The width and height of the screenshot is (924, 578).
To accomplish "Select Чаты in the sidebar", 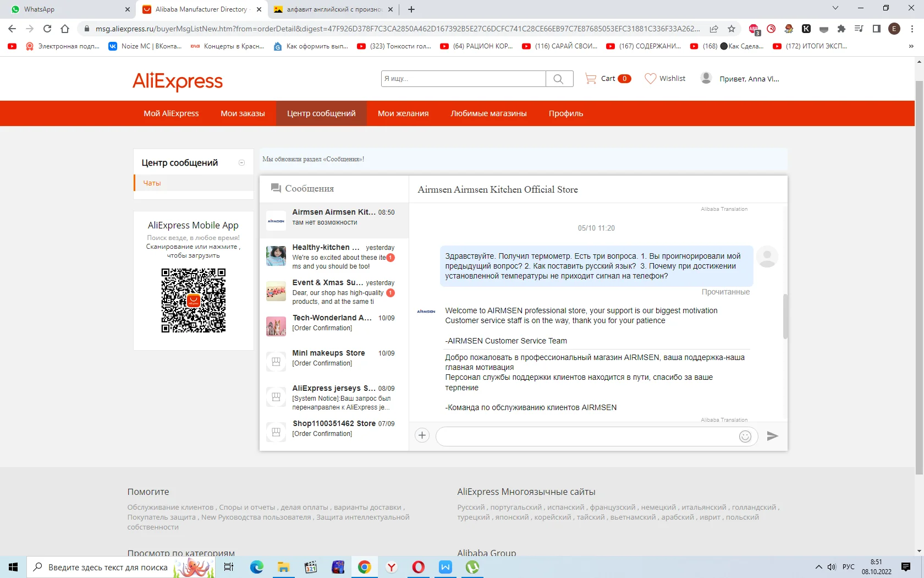I will (x=194, y=183).
